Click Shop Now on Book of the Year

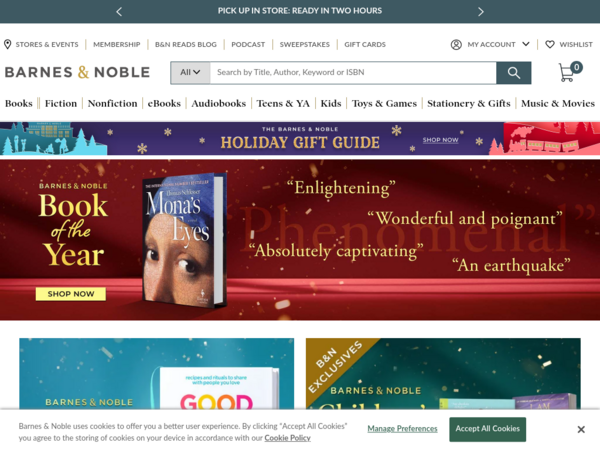(71, 294)
